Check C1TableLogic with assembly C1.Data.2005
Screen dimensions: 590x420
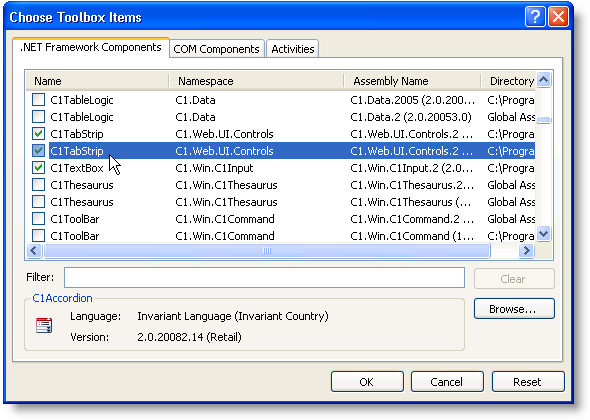(38, 100)
